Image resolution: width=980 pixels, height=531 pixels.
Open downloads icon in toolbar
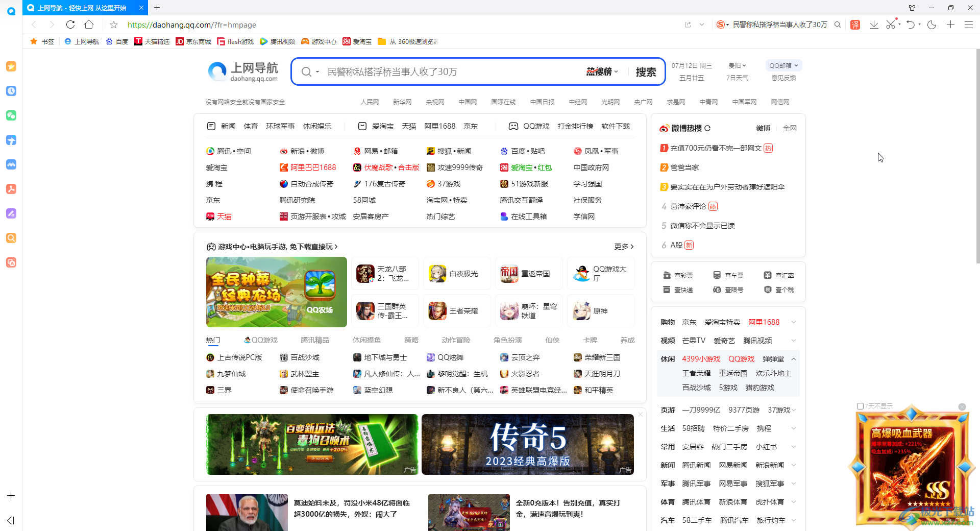tap(874, 25)
